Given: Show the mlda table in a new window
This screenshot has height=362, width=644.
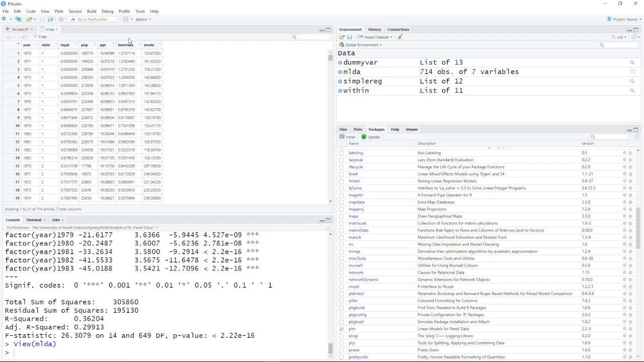Looking at the screenshot, I should click(24, 37).
